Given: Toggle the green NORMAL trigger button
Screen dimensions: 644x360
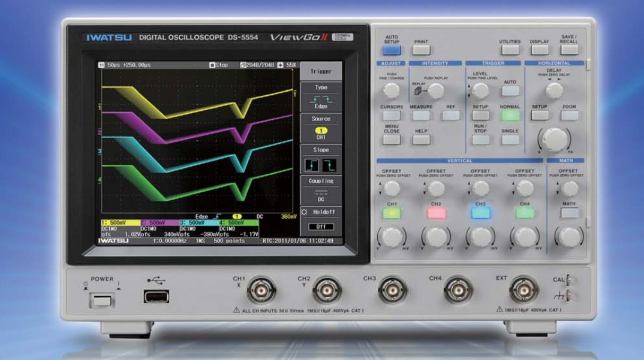Looking at the screenshot, I should pyautogui.click(x=510, y=116).
